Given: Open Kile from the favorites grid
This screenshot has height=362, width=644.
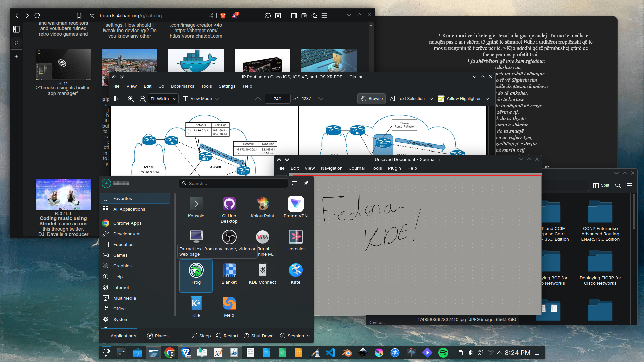Looking at the screenshot, I should point(196,307).
